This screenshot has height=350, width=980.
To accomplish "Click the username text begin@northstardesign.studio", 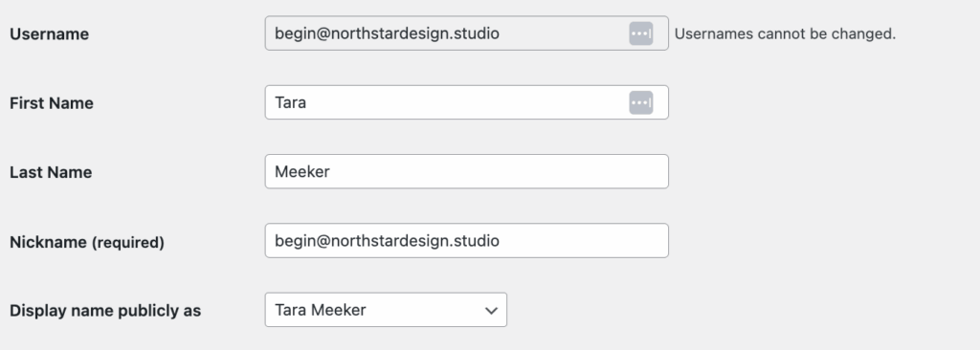I will tap(387, 33).
